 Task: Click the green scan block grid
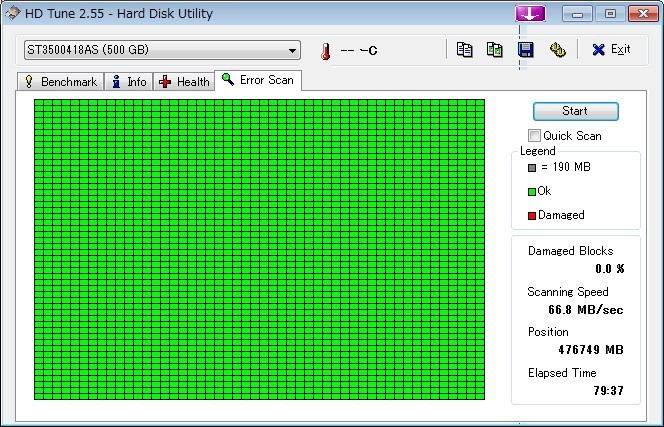259,249
